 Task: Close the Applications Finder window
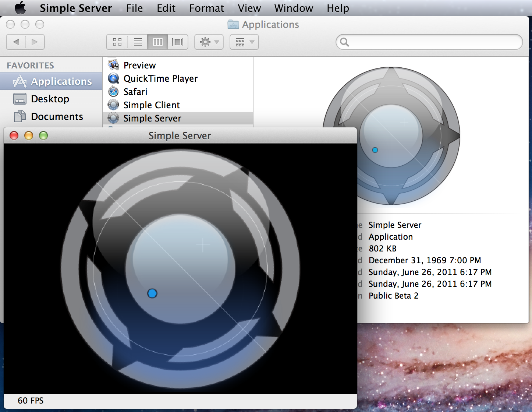(10, 24)
